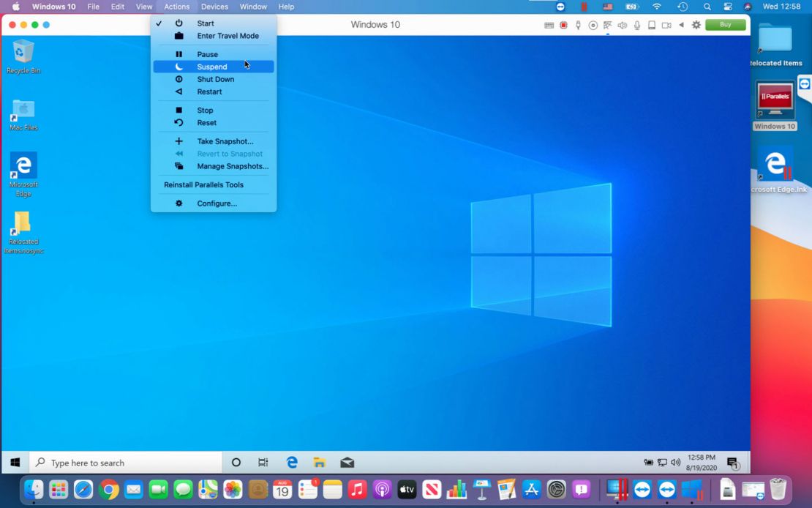Open Parallels configuration via the gear icon
812x508 pixels.
pyautogui.click(x=696, y=24)
